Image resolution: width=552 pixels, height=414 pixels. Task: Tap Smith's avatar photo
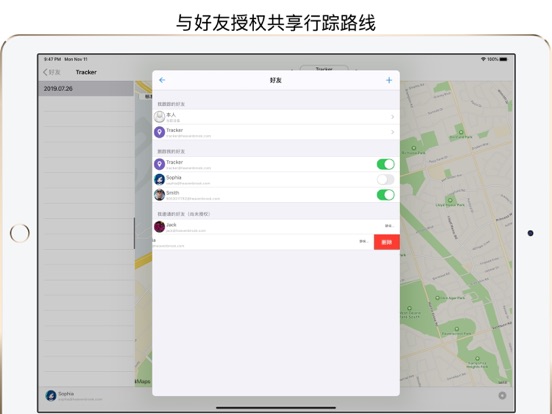point(159,195)
